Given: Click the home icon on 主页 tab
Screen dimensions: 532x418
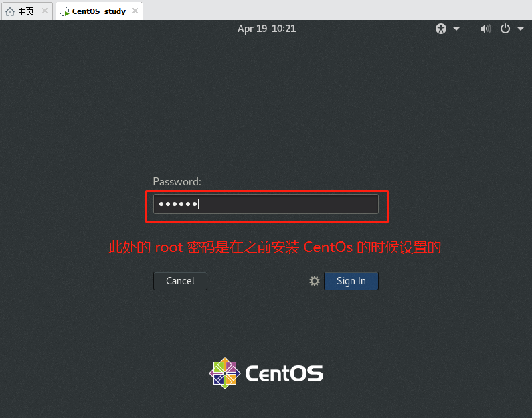Looking at the screenshot, I should pyautogui.click(x=10, y=11).
